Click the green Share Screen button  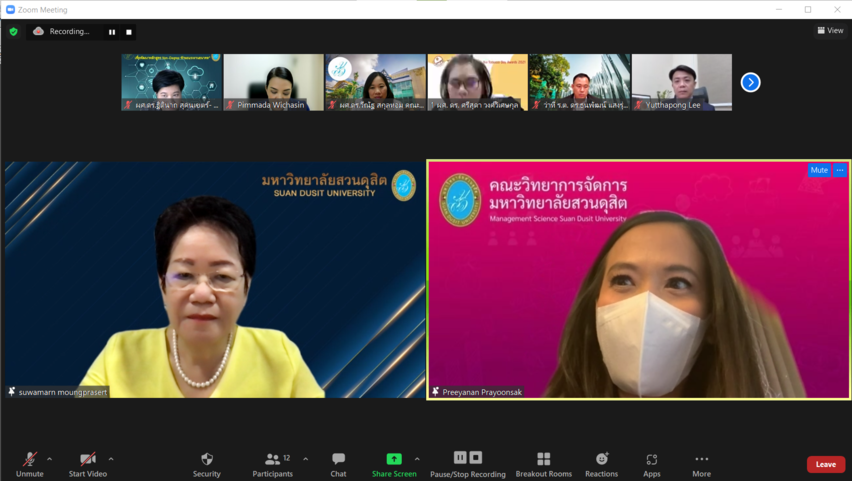point(394,465)
